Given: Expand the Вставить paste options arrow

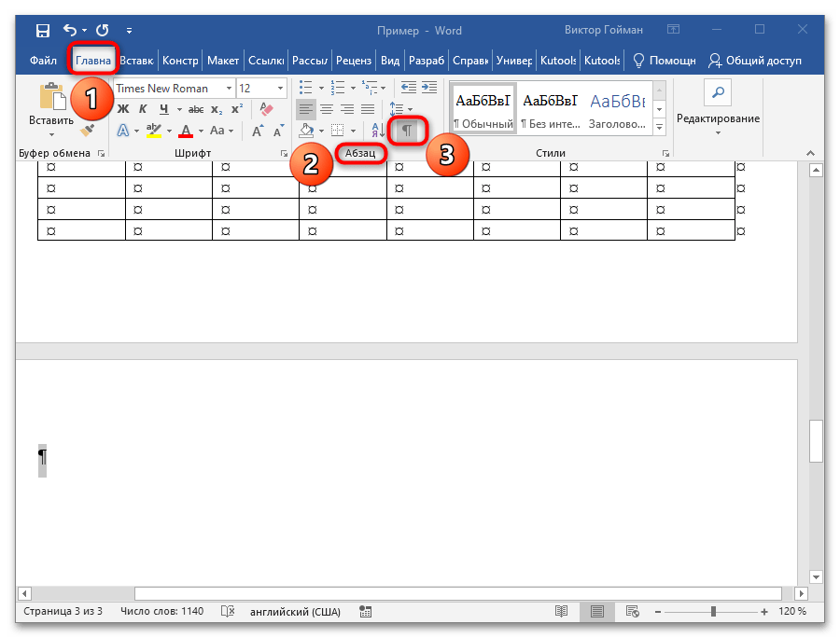Looking at the screenshot, I should pos(51,134).
